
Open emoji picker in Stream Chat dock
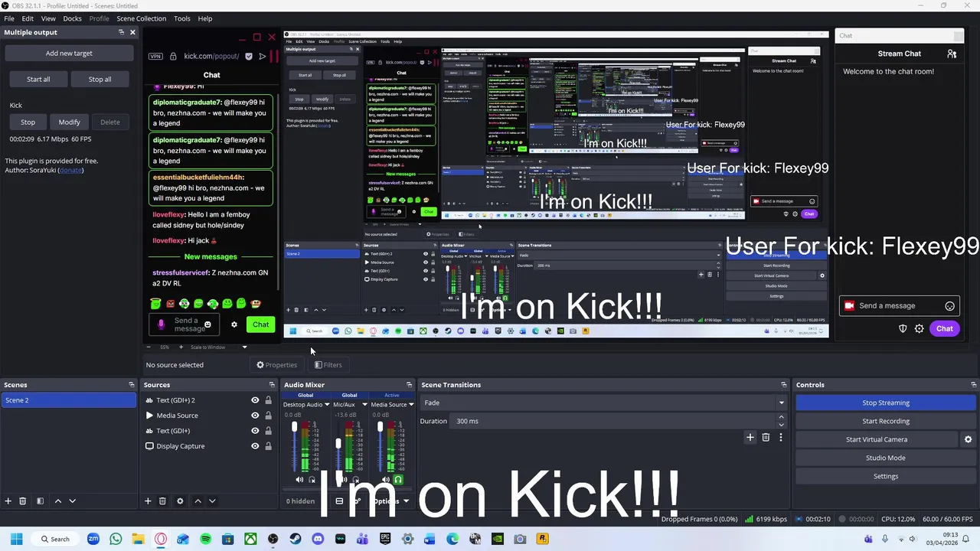coord(950,306)
